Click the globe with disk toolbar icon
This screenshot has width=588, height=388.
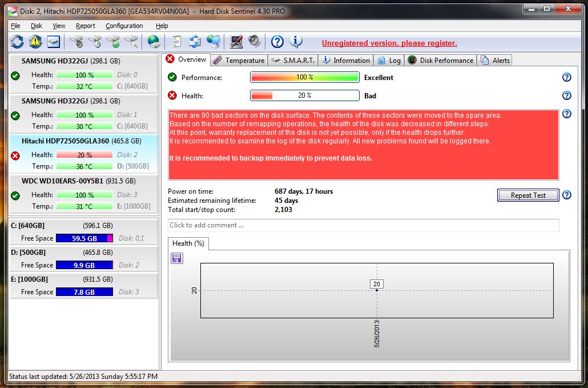click(154, 42)
